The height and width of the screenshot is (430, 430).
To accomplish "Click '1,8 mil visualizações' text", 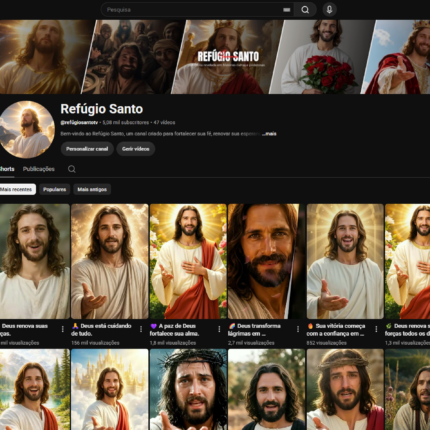I will [x=173, y=343].
